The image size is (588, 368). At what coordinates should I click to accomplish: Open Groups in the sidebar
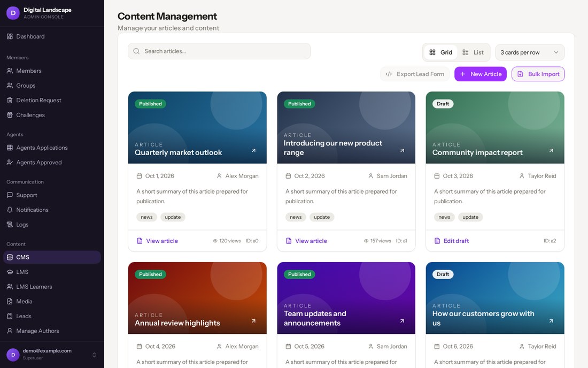(x=52, y=86)
